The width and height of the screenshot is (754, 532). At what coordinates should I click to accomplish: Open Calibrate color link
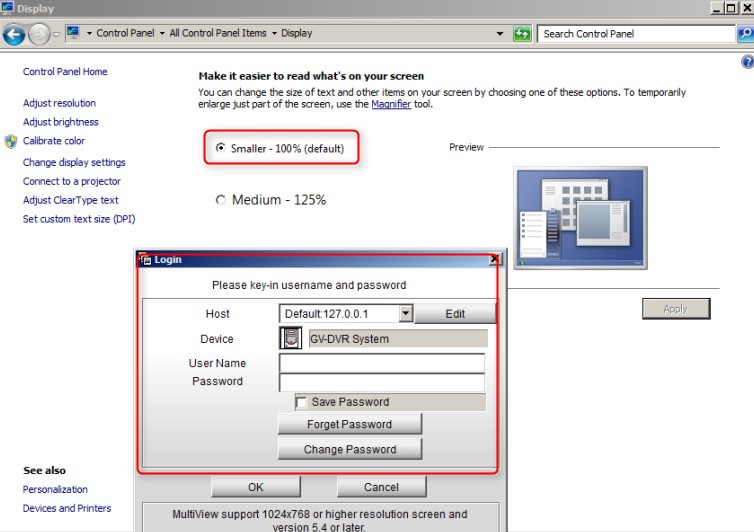point(54,140)
